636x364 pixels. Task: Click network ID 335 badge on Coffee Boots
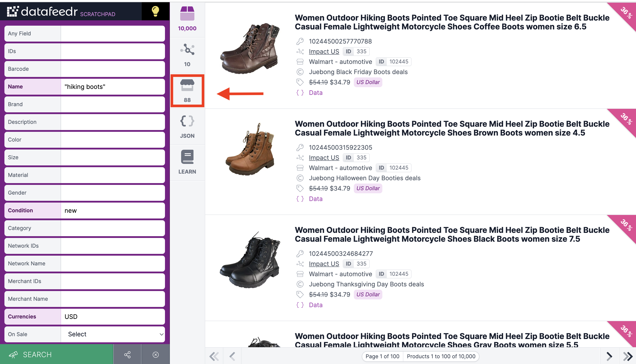(x=356, y=52)
